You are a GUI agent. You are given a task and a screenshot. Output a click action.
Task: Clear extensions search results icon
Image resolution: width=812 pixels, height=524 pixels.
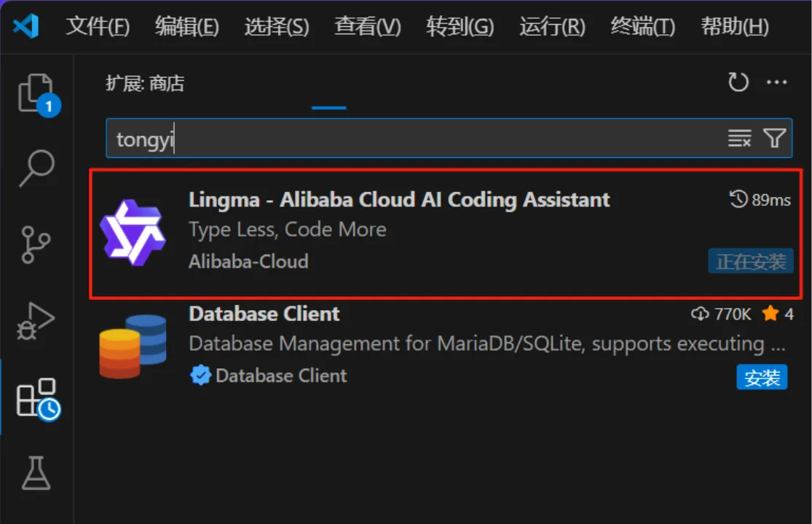(739, 138)
